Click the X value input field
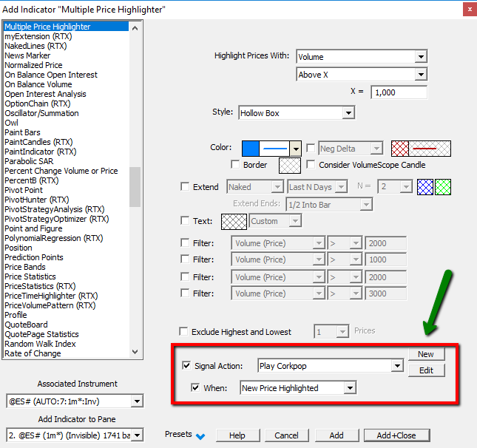477x448 pixels. 399,92
